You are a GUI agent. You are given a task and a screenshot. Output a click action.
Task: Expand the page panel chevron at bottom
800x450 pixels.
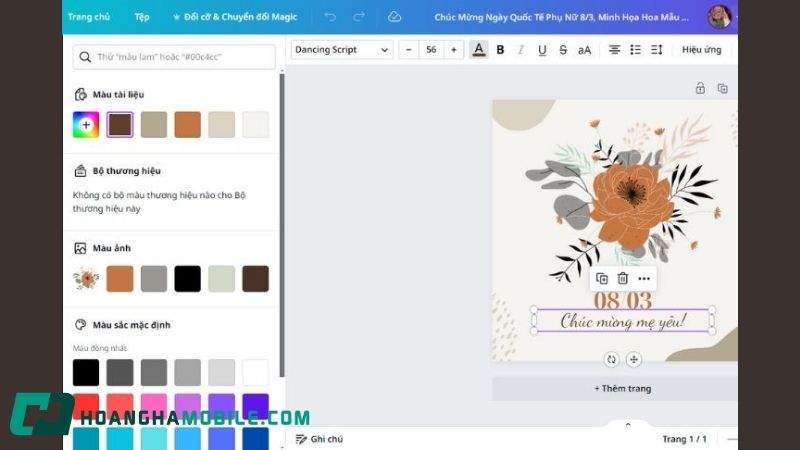[x=628, y=425]
